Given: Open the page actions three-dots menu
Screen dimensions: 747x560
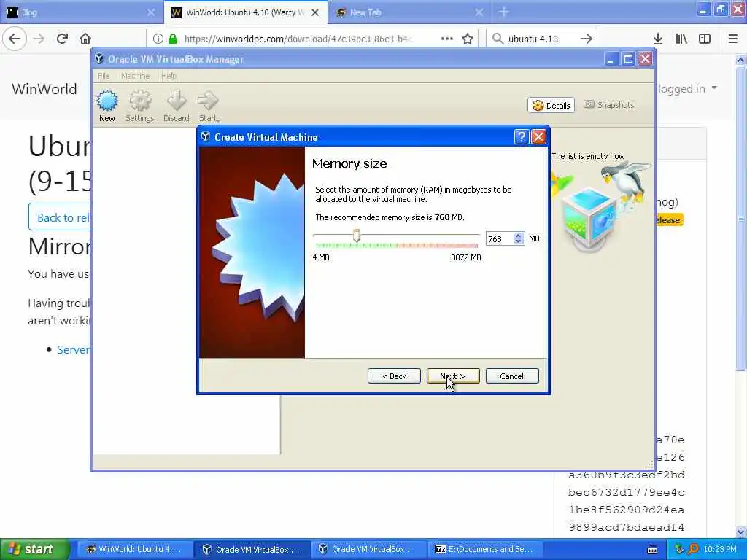Looking at the screenshot, I should (x=447, y=39).
